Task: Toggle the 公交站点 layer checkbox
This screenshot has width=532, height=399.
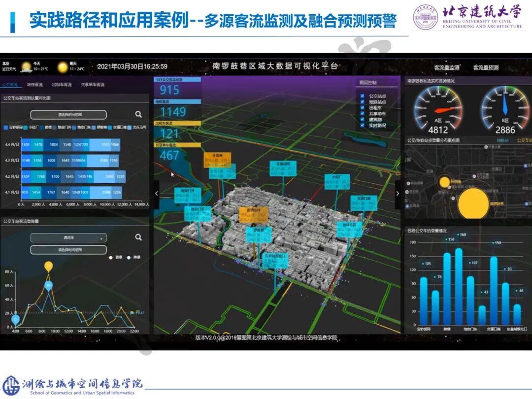Action: [x=363, y=96]
